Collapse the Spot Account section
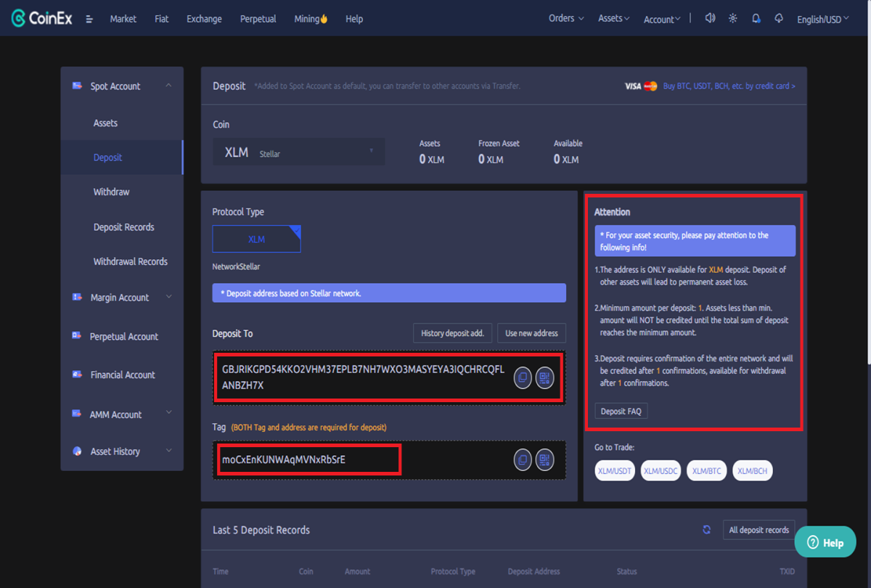Viewport: 871px width, 588px height. tap(169, 86)
